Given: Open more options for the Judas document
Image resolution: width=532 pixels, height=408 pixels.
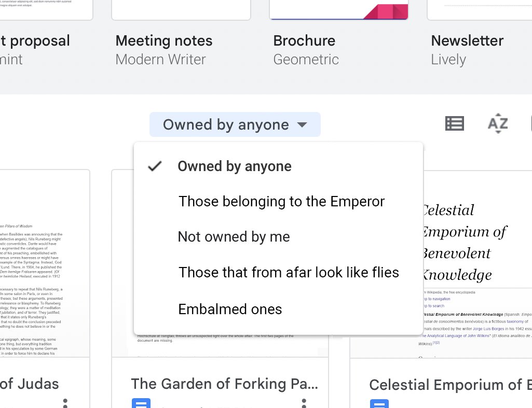Looking at the screenshot, I should [65, 403].
